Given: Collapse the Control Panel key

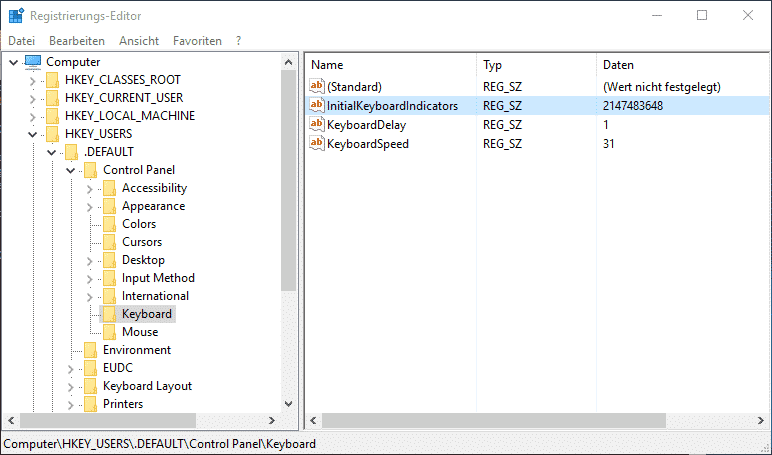Looking at the screenshot, I should click(x=70, y=170).
